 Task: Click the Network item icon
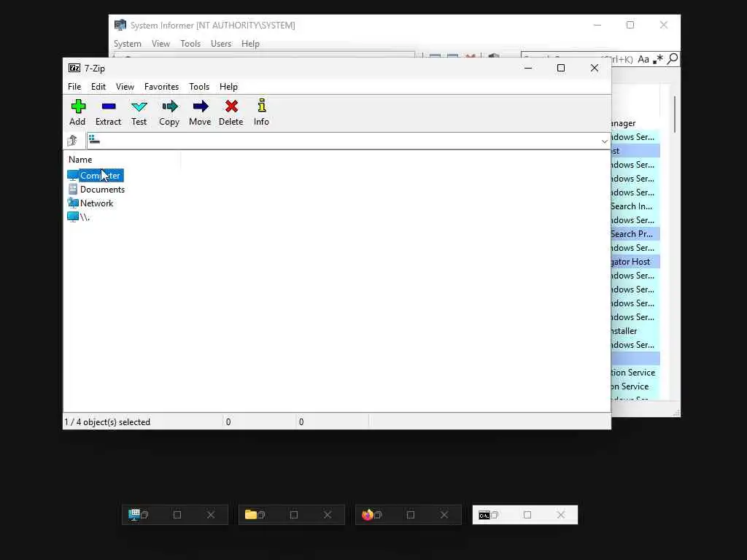click(73, 203)
